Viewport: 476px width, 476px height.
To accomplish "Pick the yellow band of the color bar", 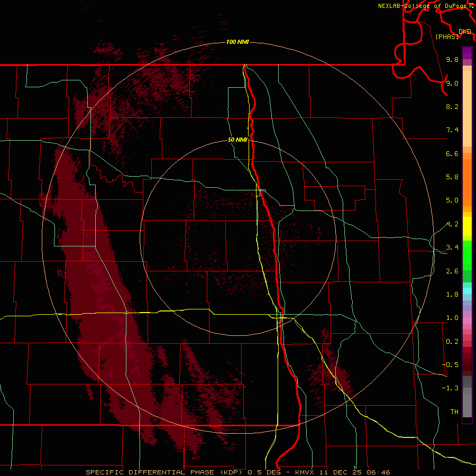I will (467, 226).
